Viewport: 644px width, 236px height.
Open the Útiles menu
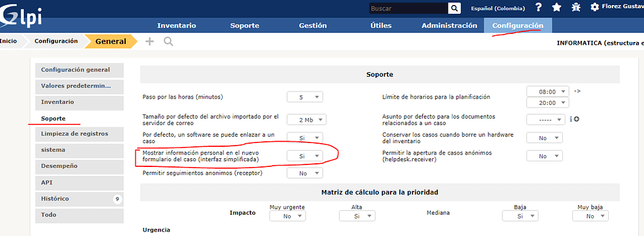coord(380,25)
